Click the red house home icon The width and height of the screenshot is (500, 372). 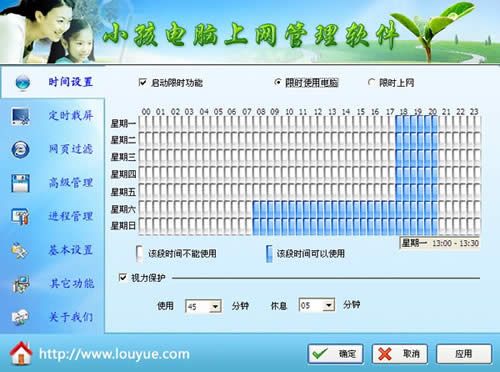[21, 353]
